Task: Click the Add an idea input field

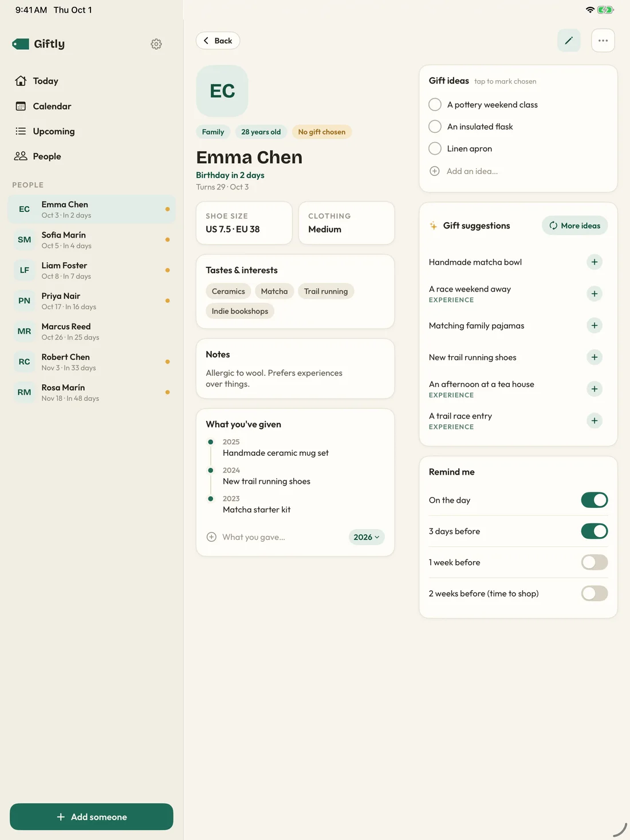Action: coord(472,171)
